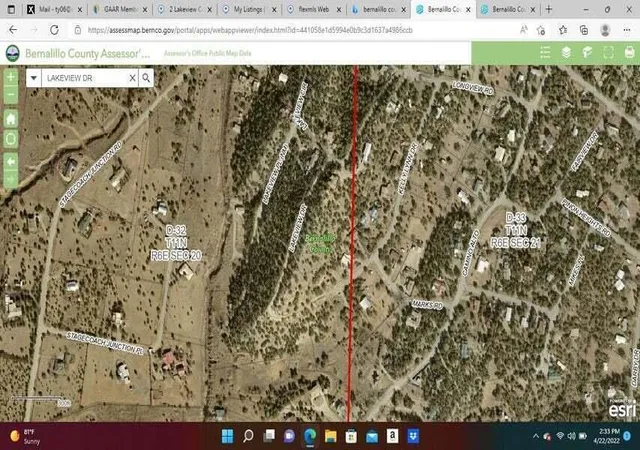The image size is (640, 450).
Task: Open the Legend widget
Action: tap(545, 53)
